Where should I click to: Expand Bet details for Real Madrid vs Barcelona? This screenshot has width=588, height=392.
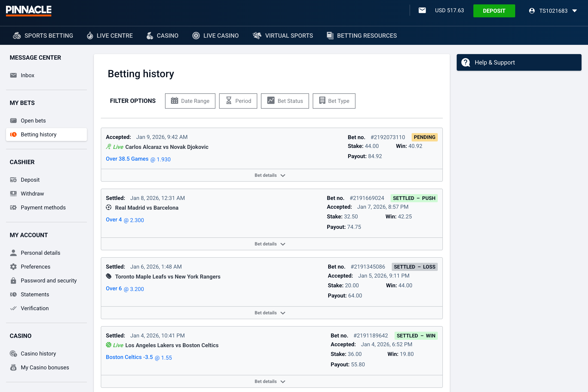(270, 244)
